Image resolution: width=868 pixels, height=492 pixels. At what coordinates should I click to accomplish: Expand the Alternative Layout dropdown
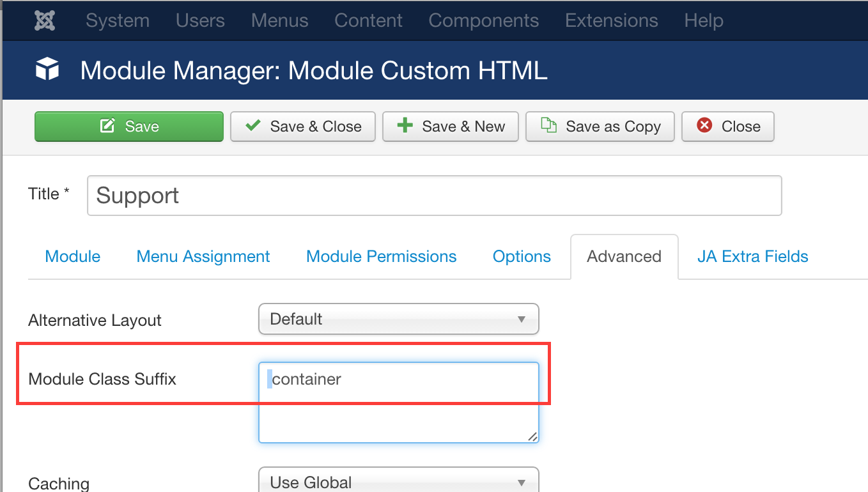click(x=399, y=319)
